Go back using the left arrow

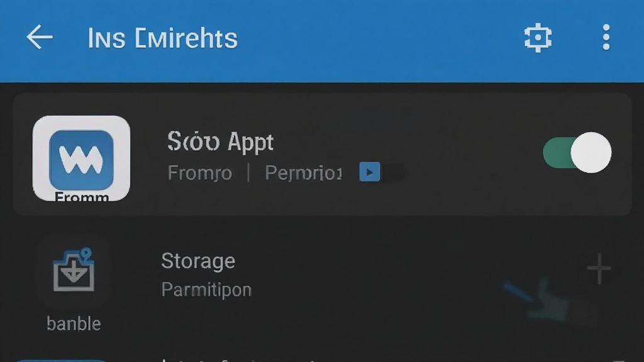[40, 37]
